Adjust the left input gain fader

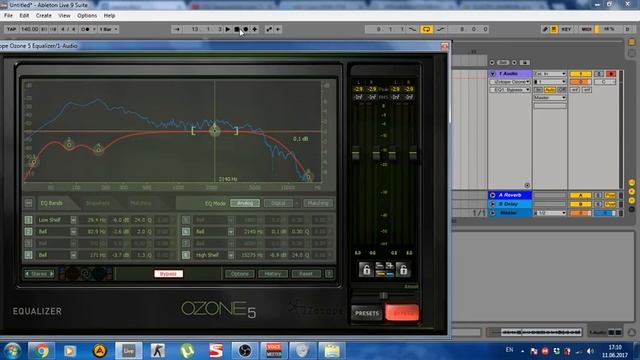coord(356,155)
